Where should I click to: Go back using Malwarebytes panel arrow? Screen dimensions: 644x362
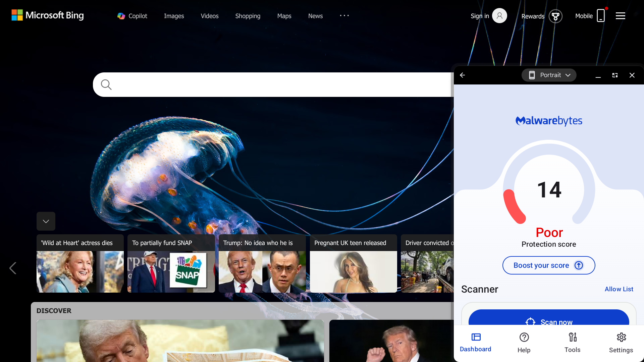click(x=463, y=75)
